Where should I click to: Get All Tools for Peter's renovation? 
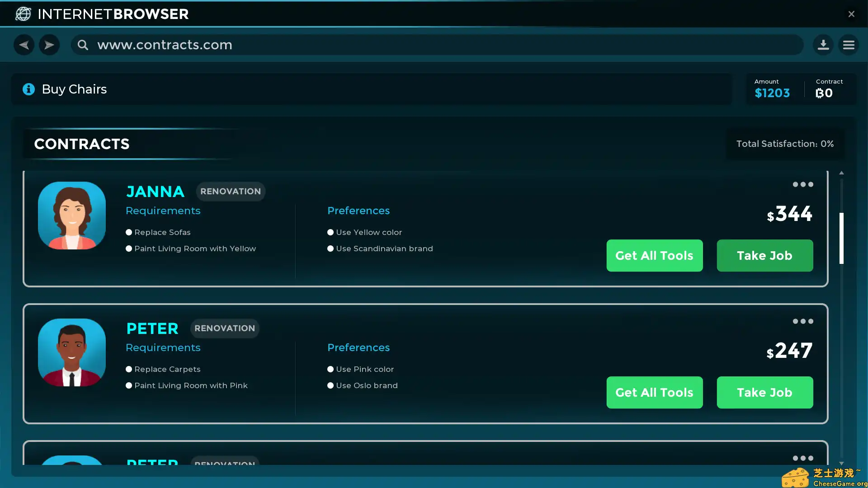pyautogui.click(x=654, y=393)
